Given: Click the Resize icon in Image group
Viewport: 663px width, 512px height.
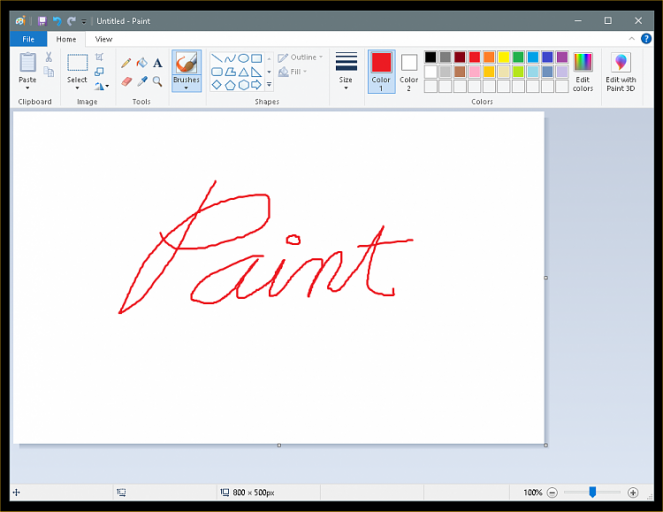Looking at the screenshot, I should [x=99, y=71].
